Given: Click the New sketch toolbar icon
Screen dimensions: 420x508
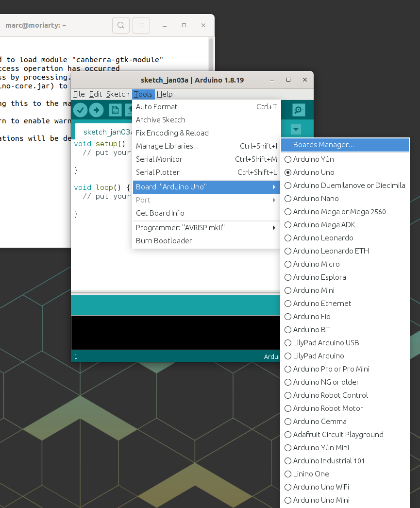Looking at the screenshot, I should click(115, 110).
